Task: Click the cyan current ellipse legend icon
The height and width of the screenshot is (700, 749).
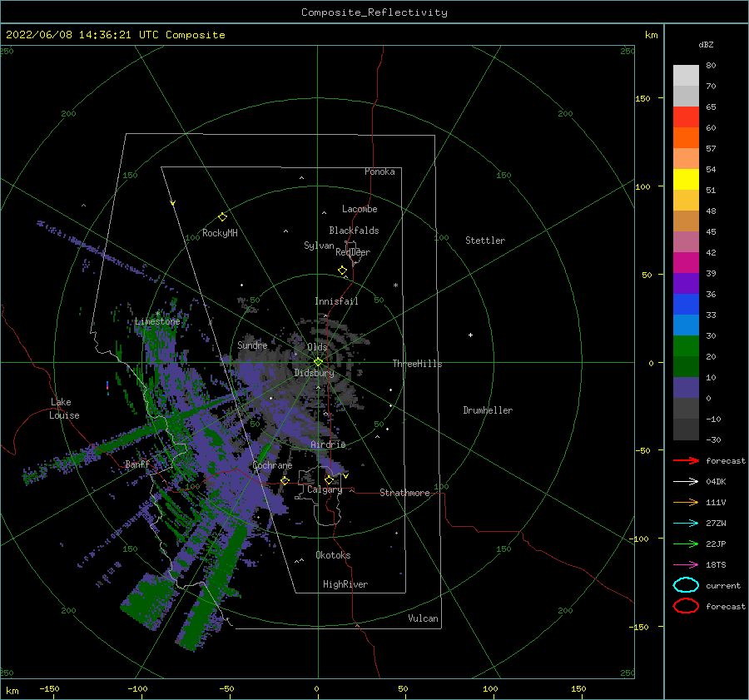Action: click(686, 585)
